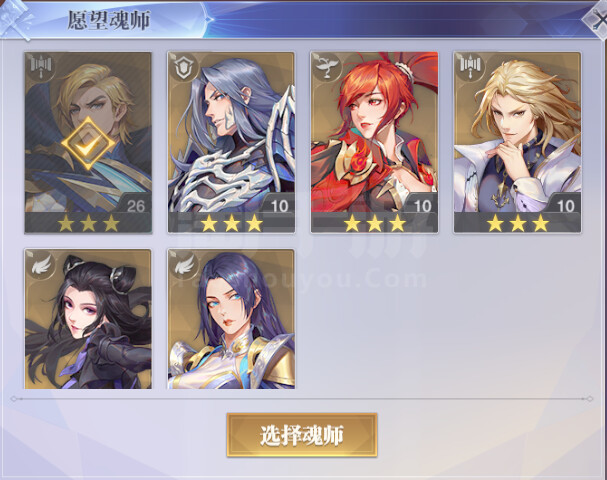Select the red-haired soul master card
607x480 pixels.
(374, 142)
